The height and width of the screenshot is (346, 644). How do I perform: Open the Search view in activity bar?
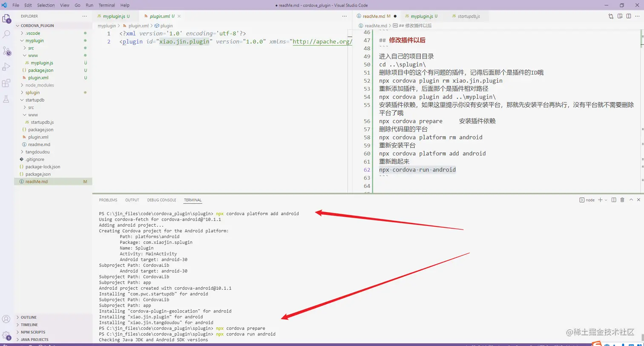[6, 34]
